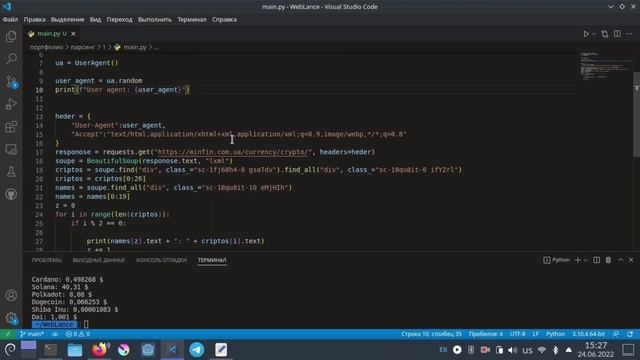Open Source Control view in activity bar
640x360 pixels.
(x=11, y=82)
